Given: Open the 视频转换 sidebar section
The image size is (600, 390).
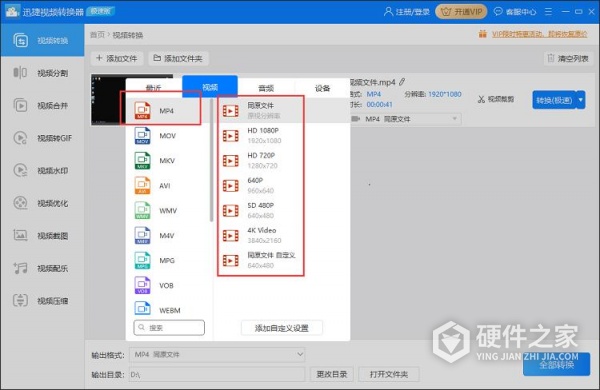Looking at the screenshot, I should point(42,40).
